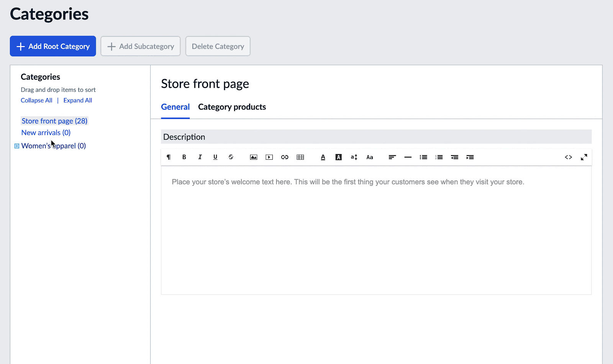613x364 pixels.
Task: Toggle HTML source code view
Action: pos(568,157)
